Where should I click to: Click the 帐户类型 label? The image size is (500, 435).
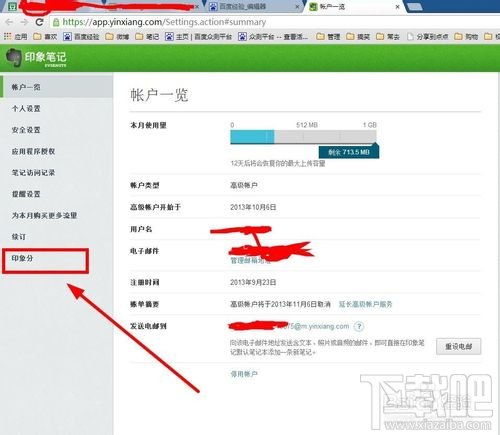[145, 185]
